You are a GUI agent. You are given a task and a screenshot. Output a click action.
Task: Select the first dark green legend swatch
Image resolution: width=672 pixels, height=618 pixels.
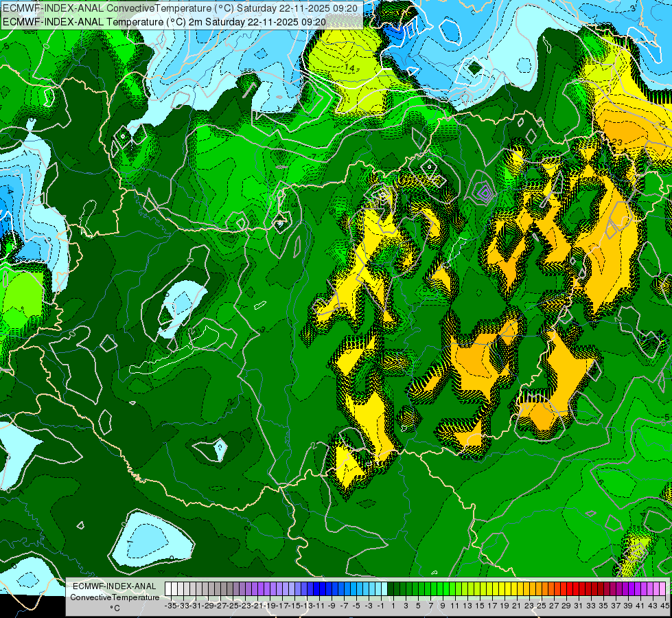391,589
